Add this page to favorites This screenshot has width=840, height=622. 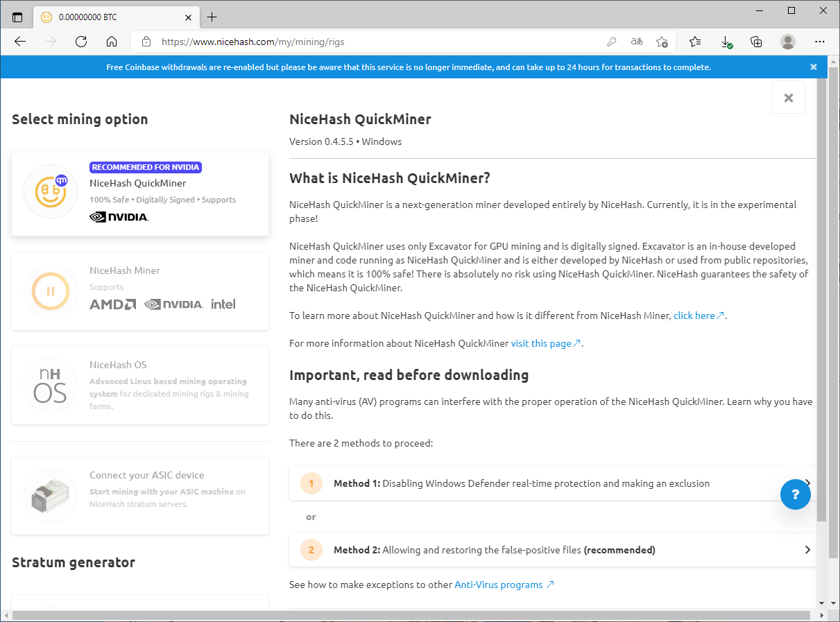coord(662,42)
